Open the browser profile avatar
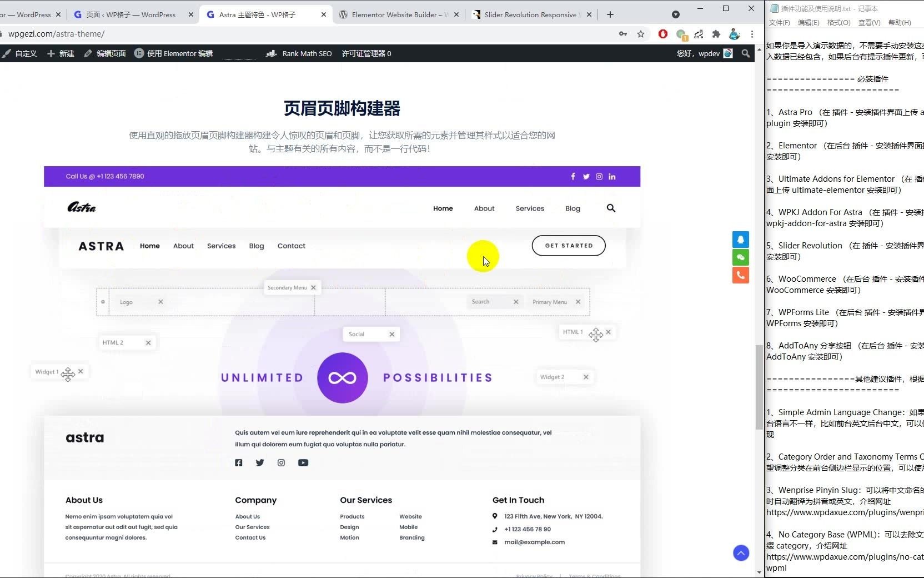Screen dimensions: 924x578 734,34
